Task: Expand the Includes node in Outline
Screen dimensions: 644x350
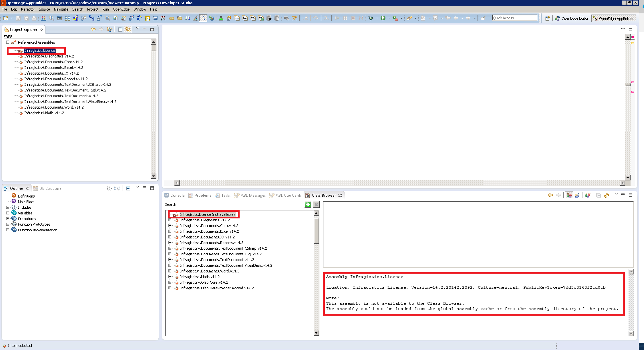Action: point(8,207)
